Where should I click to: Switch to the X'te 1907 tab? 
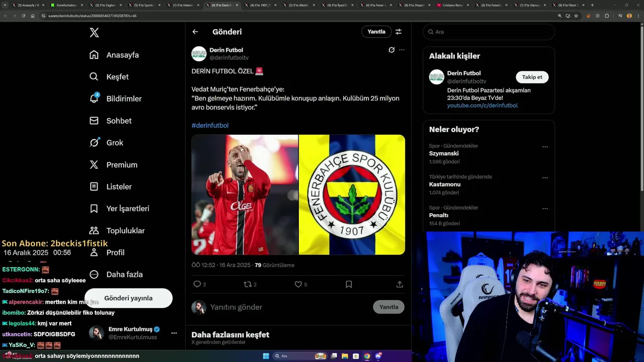pyautogui.click(x=261, y=5)
